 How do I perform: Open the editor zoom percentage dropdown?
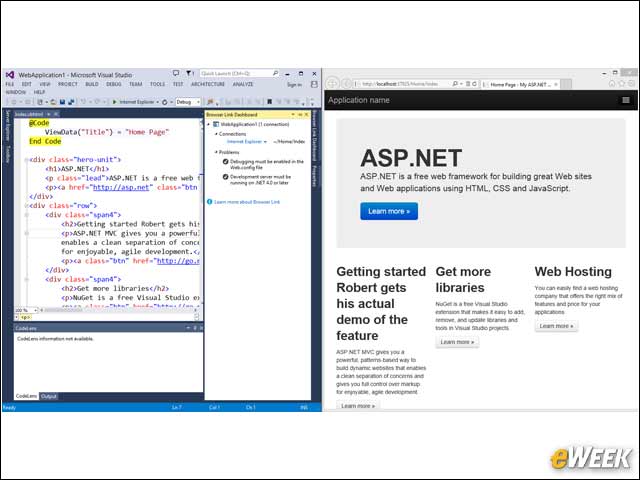tap(36, 310)
